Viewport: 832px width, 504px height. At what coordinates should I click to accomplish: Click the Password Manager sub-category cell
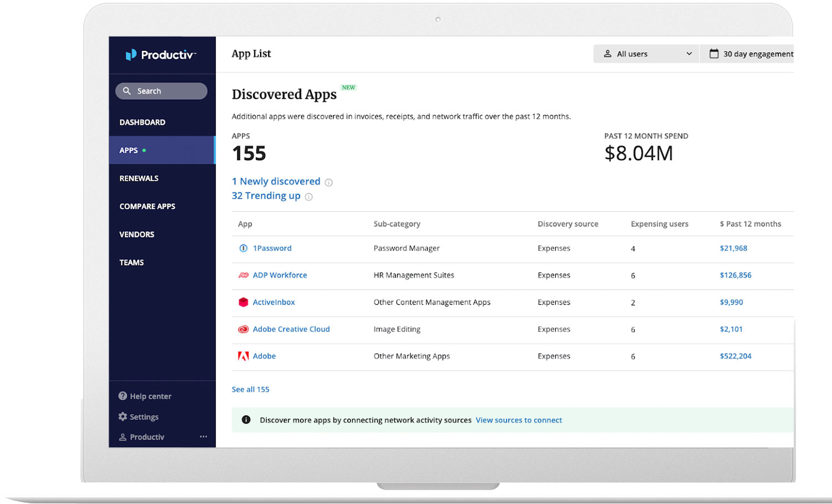coord(407,248)
